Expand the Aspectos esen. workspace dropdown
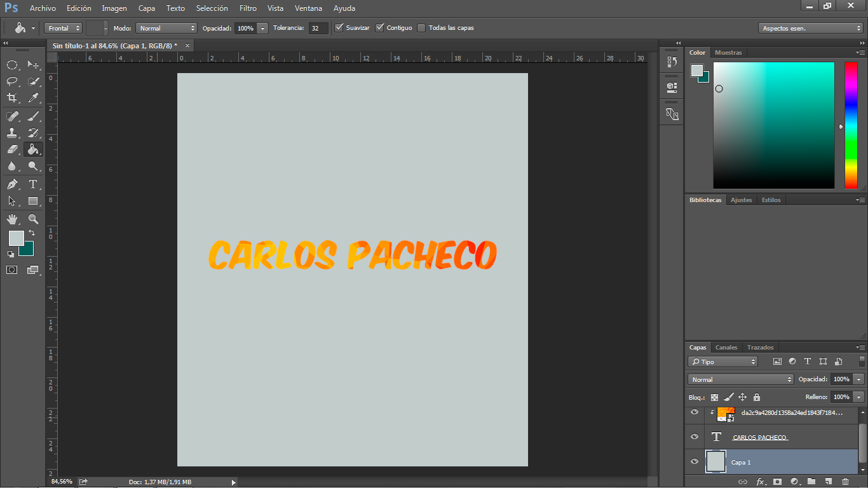Viewport: 868px width, 488px height. tap(811, 28)
